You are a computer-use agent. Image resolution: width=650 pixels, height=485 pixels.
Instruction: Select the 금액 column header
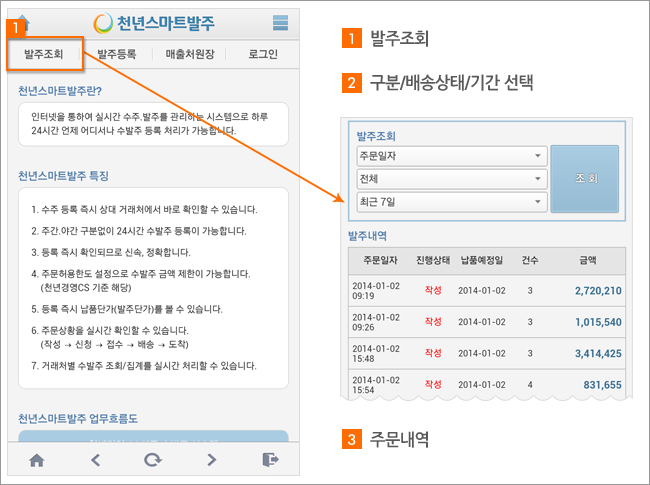[x=589, y=259]
